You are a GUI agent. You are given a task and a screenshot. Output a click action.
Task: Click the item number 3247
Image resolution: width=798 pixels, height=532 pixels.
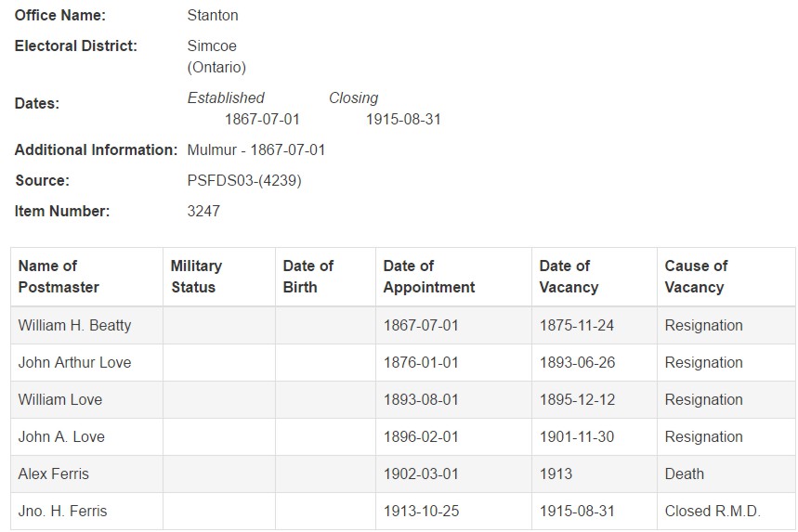(203, 212)
